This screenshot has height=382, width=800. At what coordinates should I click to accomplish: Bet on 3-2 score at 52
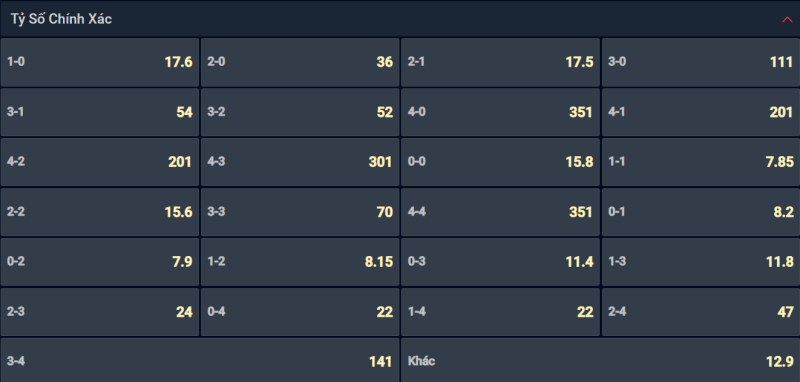[x=300, y=112]
